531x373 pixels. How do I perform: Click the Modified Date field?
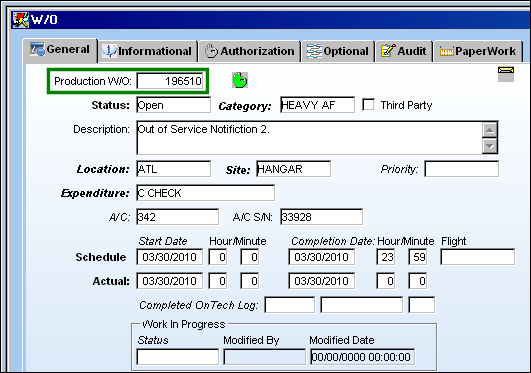362,357
